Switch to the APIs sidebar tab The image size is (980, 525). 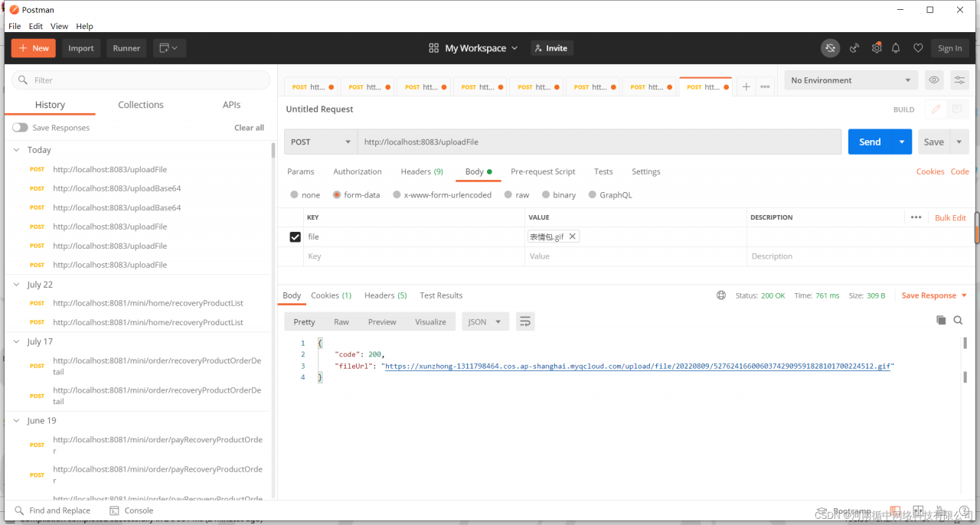point(231,105)
